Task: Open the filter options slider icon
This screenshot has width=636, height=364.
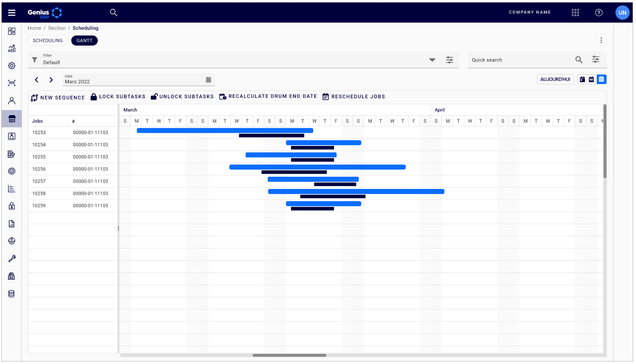Action: 450,60
